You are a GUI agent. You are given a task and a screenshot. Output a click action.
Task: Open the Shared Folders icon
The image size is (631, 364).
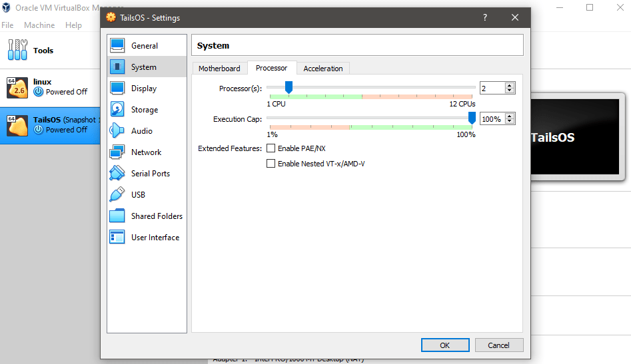click(x=117, y=216)
